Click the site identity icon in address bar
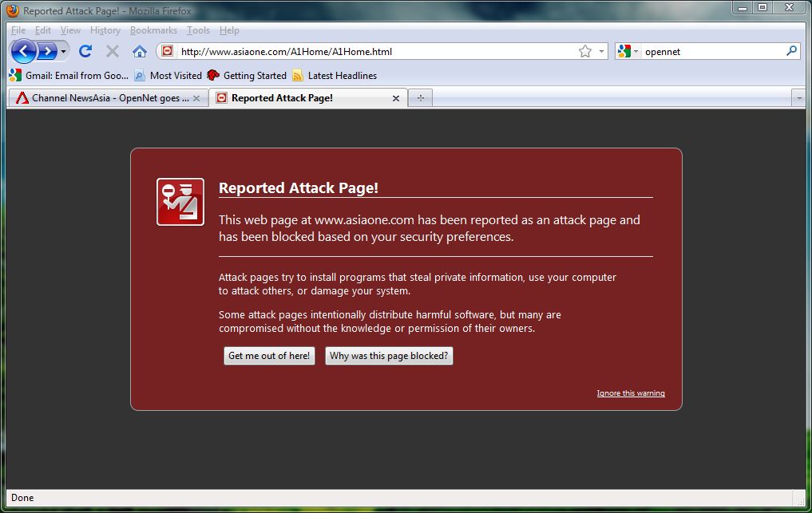This screenshot has height=513, width=812. (x=167, y=51)
